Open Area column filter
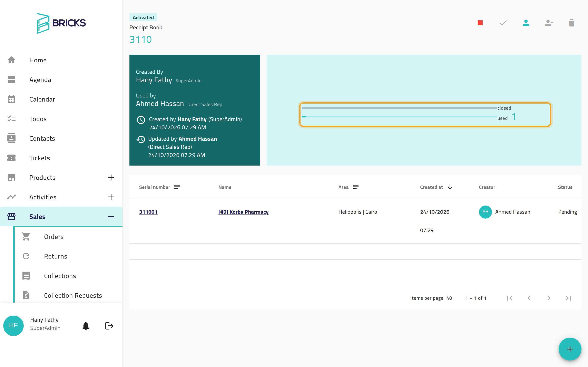 pos(356,187)
